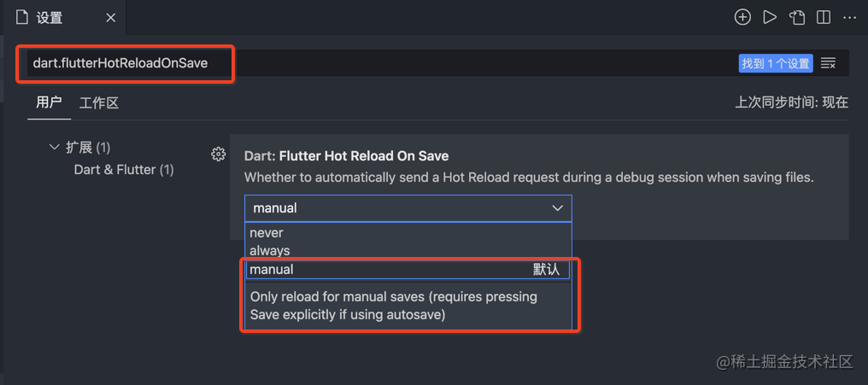Screen dimensions: 868x385
Task: Open the Hot Reload On Save dropdown
Action: pyautogui.click(x=408, y=208)
